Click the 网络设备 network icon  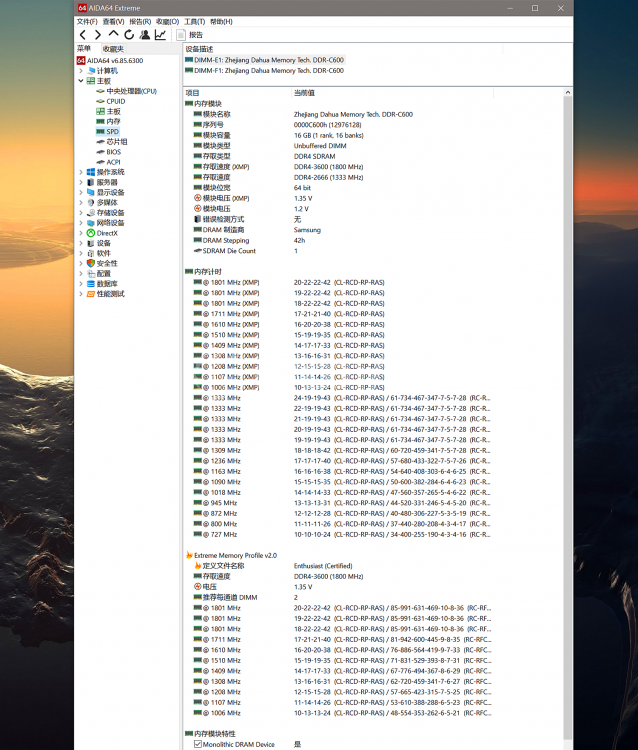pyautogui.click(x=91, y=223)
